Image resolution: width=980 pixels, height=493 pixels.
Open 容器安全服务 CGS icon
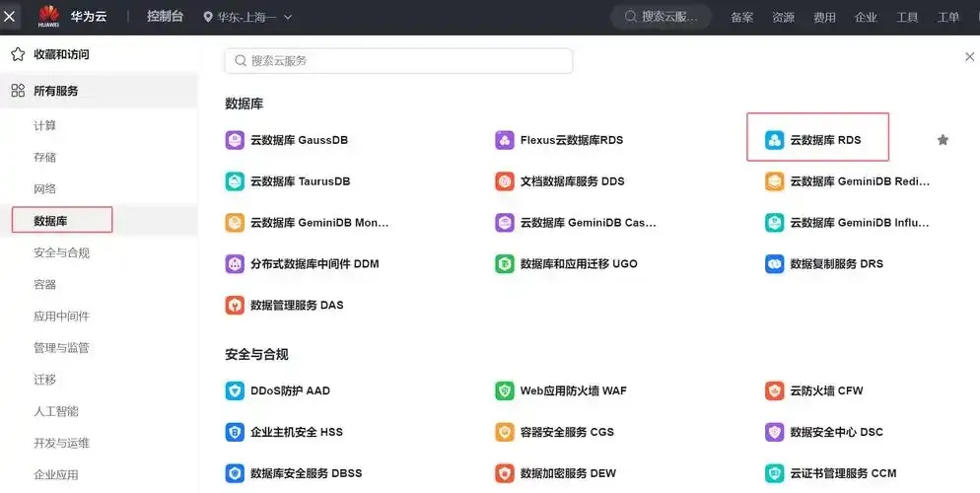pyautogui.click(x=505, y=432)
